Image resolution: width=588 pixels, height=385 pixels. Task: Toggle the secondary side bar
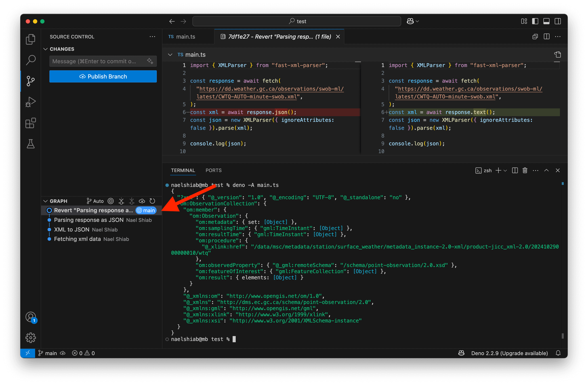coord(558,21)
